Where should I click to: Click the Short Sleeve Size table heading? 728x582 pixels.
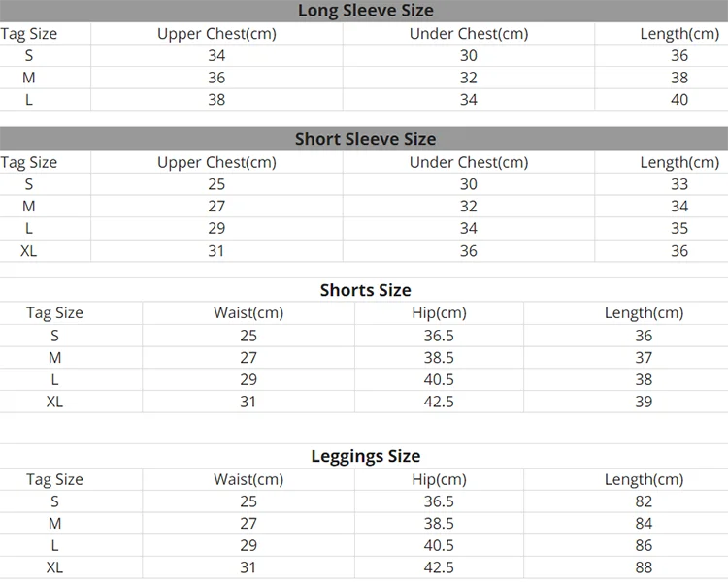tap(365, 139)
